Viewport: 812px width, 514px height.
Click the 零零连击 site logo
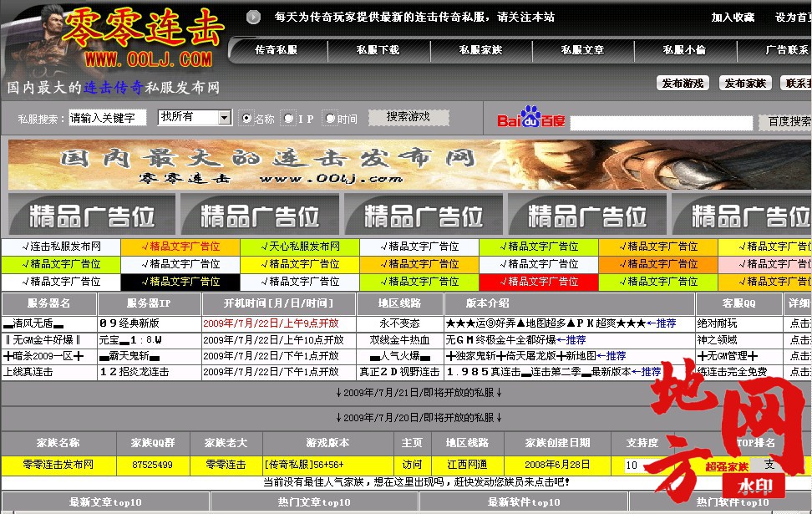pos(142,38)
